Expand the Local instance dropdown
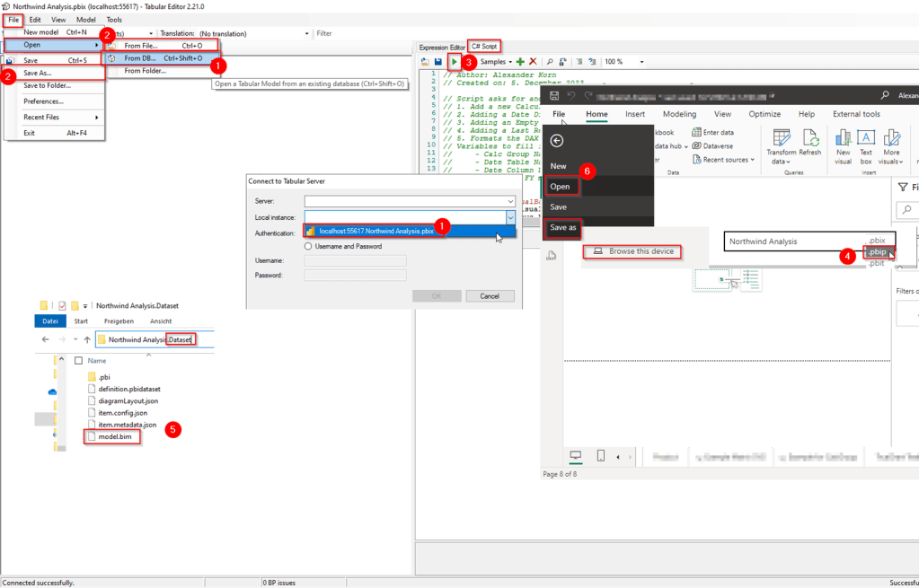 (509, 217)
